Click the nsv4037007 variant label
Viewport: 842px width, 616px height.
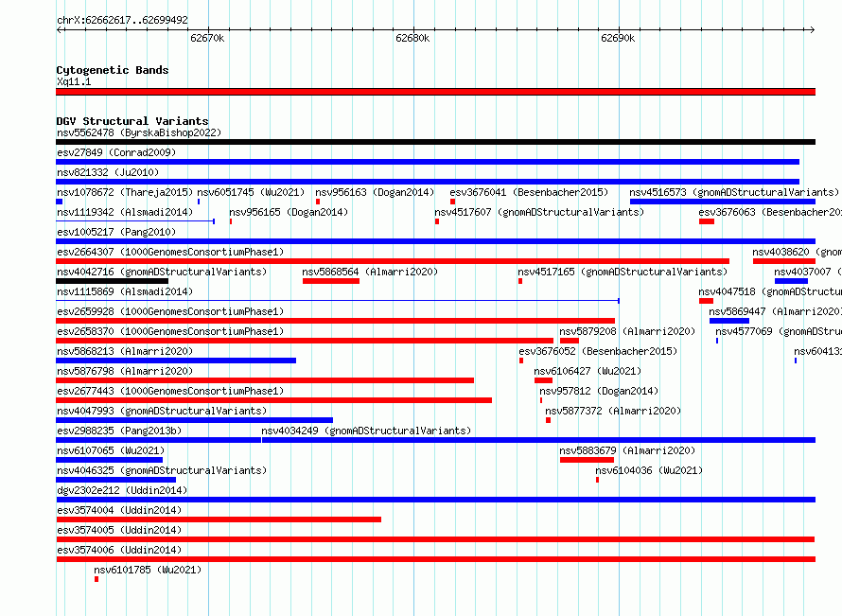[808, 272]
